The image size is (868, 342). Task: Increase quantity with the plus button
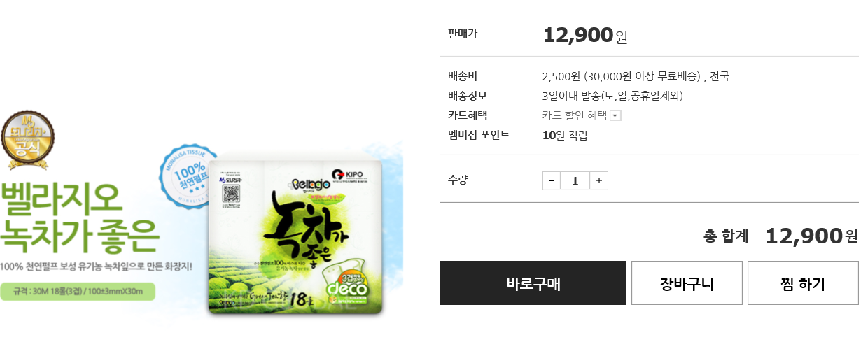point(598,180)
